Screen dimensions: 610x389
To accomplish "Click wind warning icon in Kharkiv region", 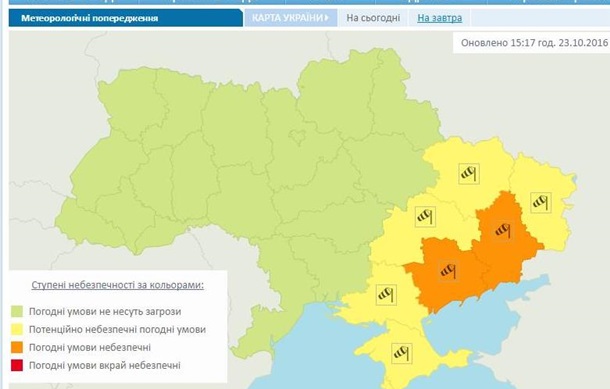I will [x=469, y=173].
